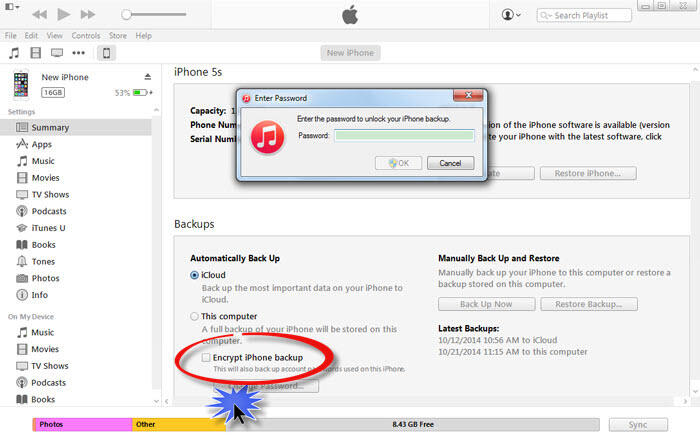This screenshot has width=700, height=442.
Task: Adjust the volume slider knob
Action: [126, 15]
